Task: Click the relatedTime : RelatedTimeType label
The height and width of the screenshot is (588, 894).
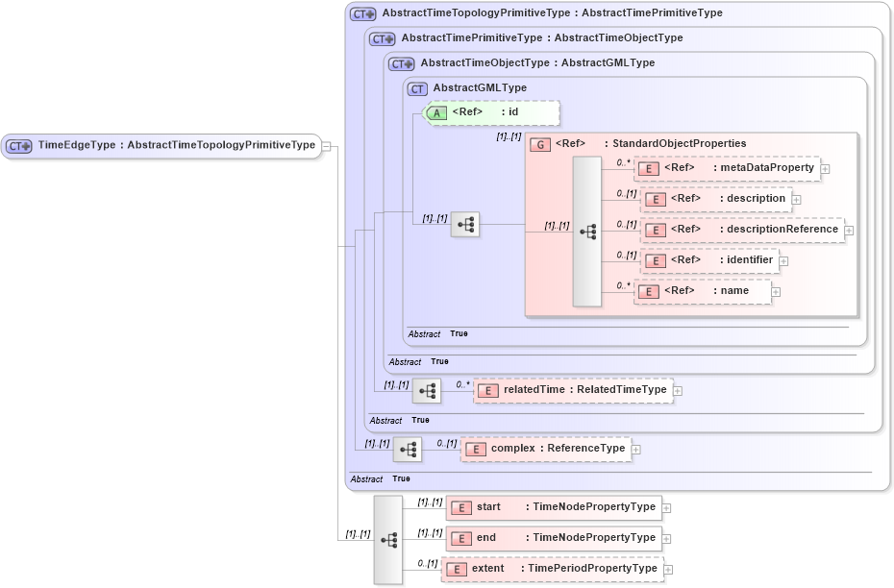Action: pyautogui.click(x=585, y=390)
